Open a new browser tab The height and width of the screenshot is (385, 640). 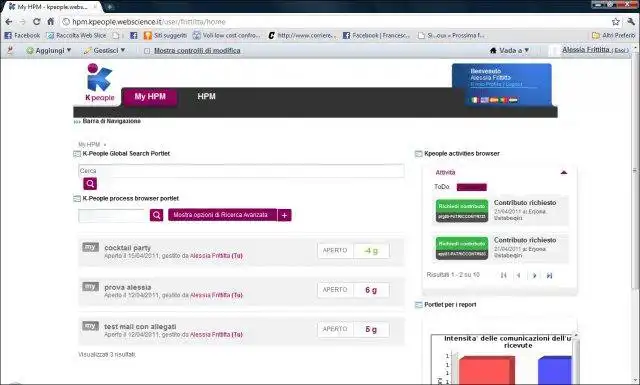point(110,7)
